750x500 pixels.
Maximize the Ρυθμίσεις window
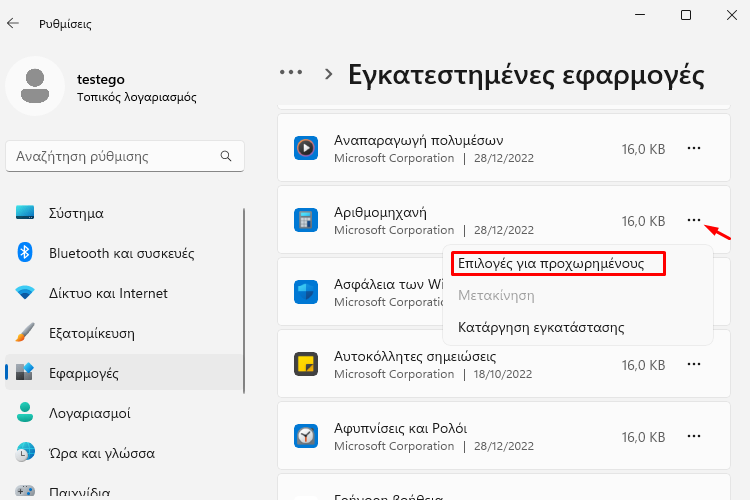click(686, 15)
